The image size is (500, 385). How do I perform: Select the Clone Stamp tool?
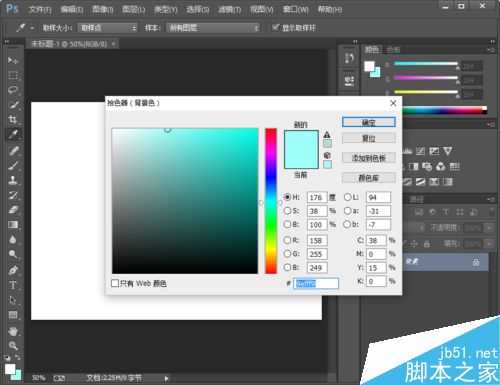13,180
